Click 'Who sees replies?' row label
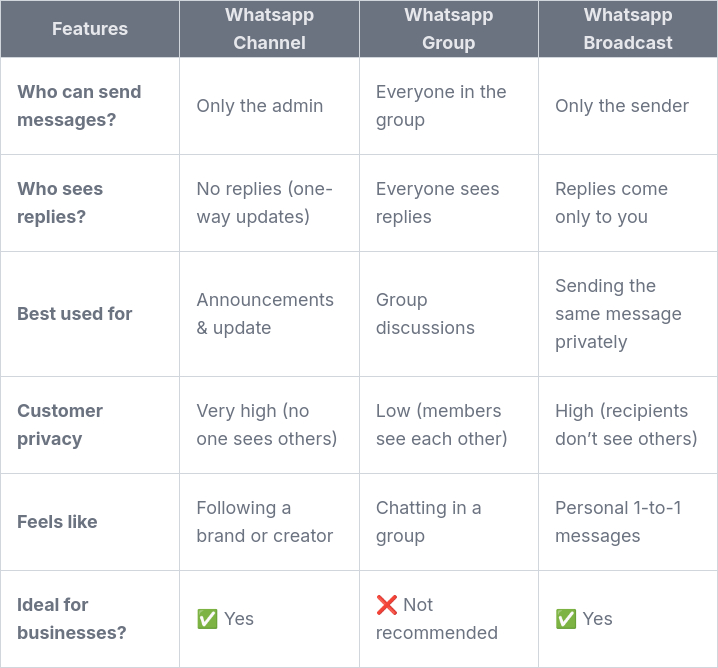 60,203
